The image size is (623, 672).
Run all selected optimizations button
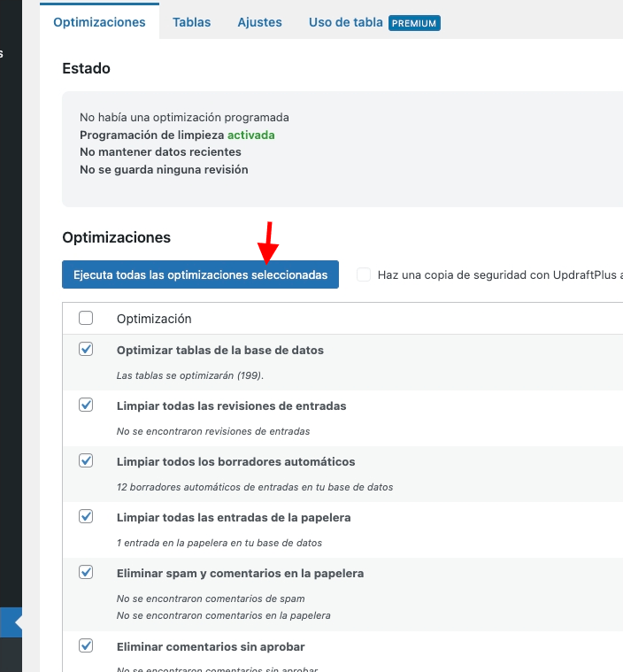click(x=200, y=275)
